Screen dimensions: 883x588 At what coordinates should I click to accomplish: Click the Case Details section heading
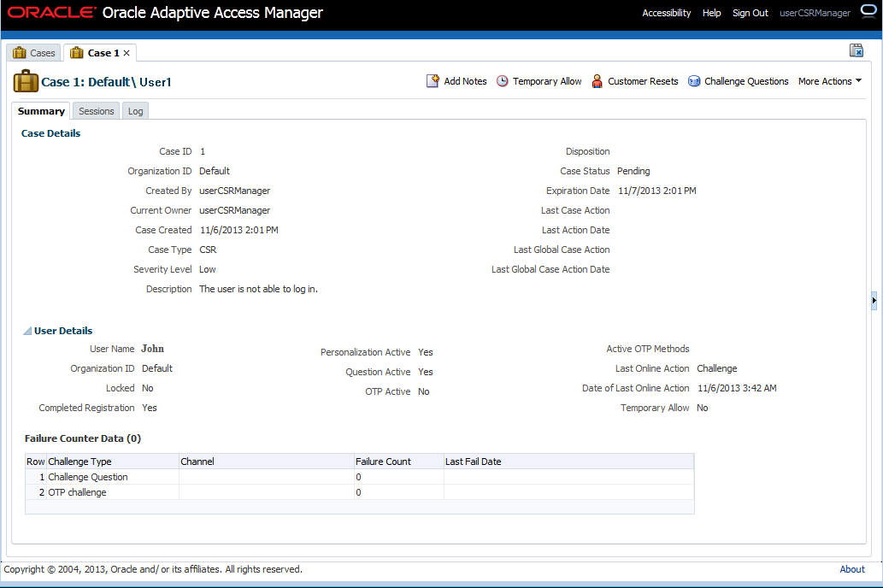coord(50,133)
